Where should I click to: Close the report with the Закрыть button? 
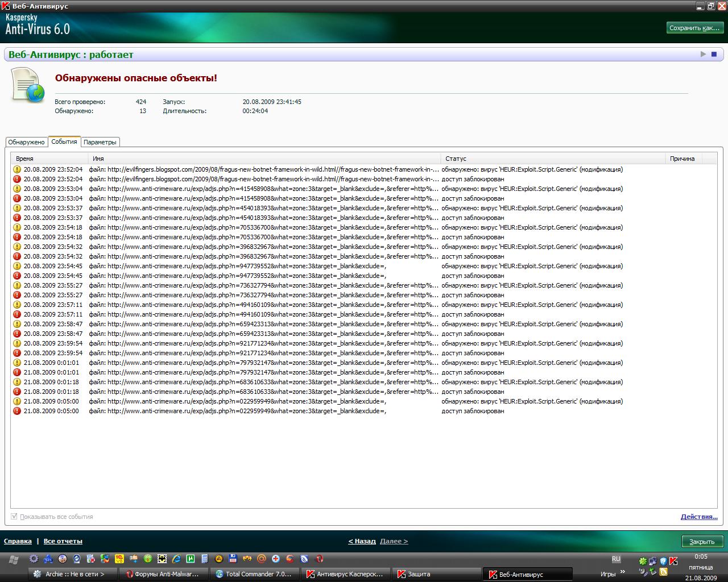[702, 542]
